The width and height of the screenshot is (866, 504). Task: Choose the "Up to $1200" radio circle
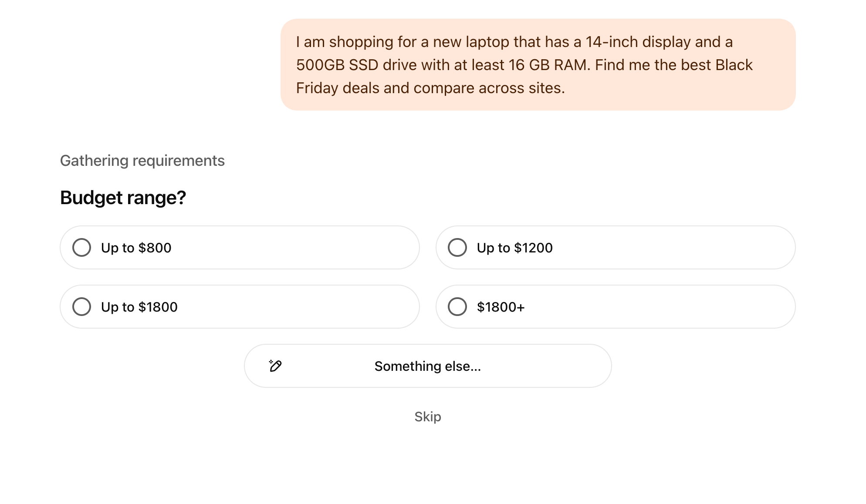click(x=457, y=248)
